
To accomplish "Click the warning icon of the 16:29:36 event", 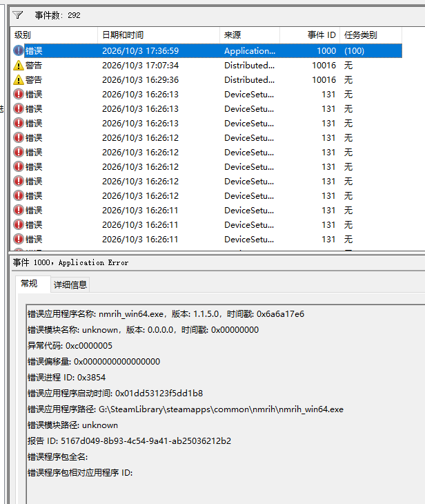I will [x=19, y=79].
